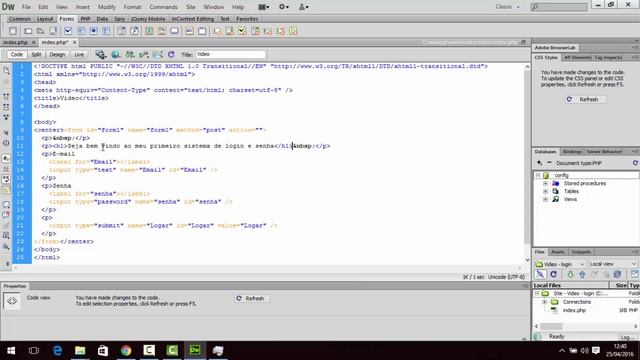Viewport: 640px width, 360px height.
Task: Insert a Spry Validation Radio Group
Action: [293, 31]
